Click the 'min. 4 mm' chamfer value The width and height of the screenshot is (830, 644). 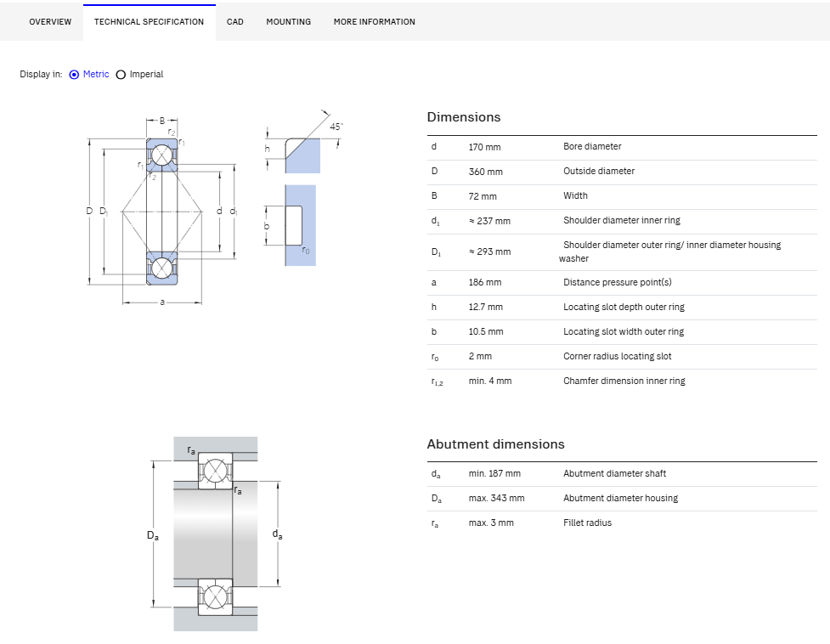point(490,381)
